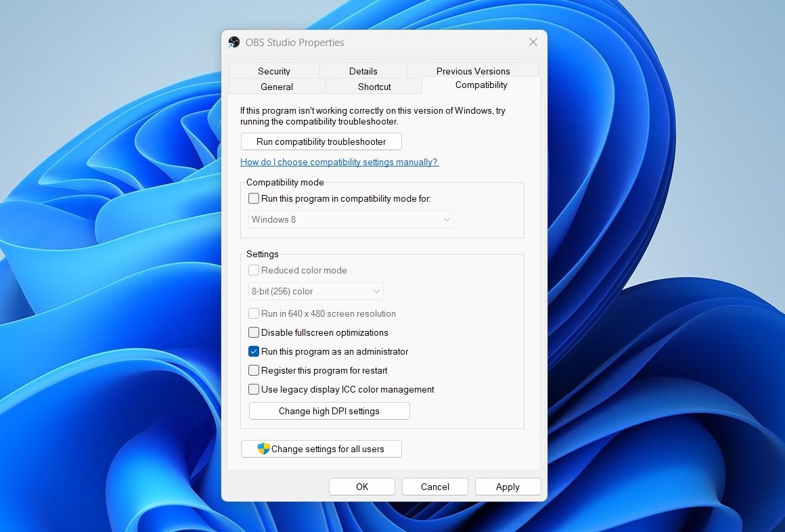This screenshot has width=785, height=532.
Task: Enable Disable fullscreen optimizations
Action: 254,332
